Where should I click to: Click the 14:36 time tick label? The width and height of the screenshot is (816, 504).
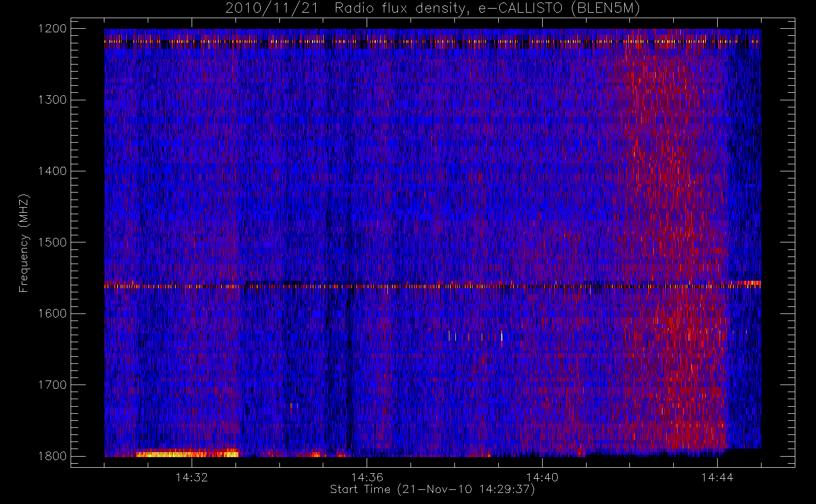click(367, 477)
